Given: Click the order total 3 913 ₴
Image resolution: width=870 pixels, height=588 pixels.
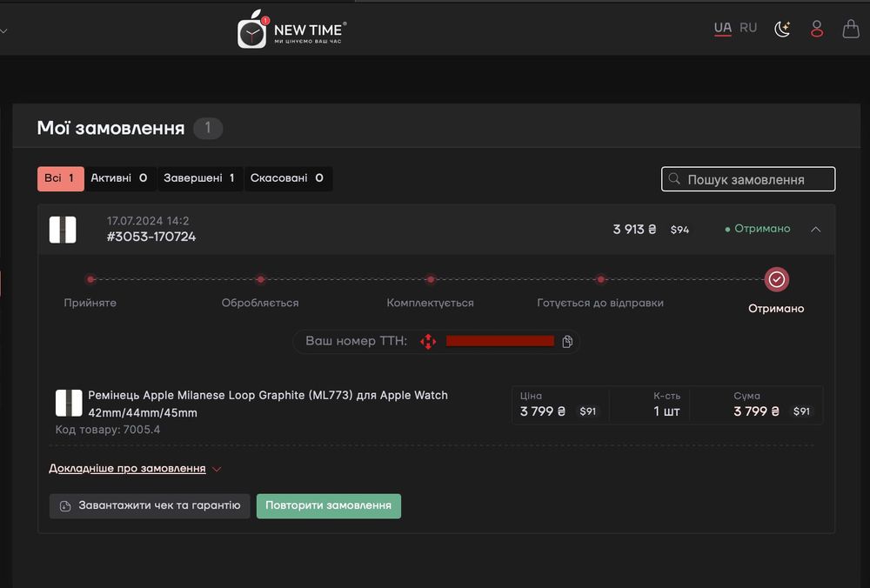Looking at the screenshot, I should click(x=634, y=229).
